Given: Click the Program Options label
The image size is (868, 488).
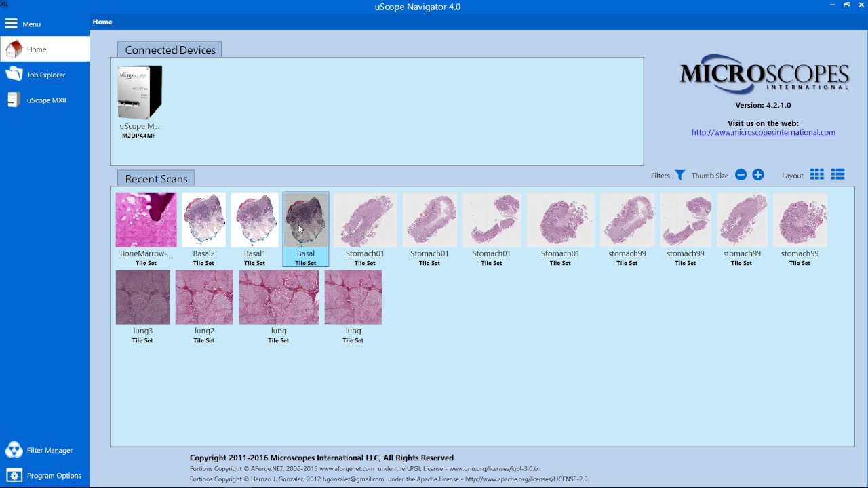Looking at the screenshot, I should [54, 476].
